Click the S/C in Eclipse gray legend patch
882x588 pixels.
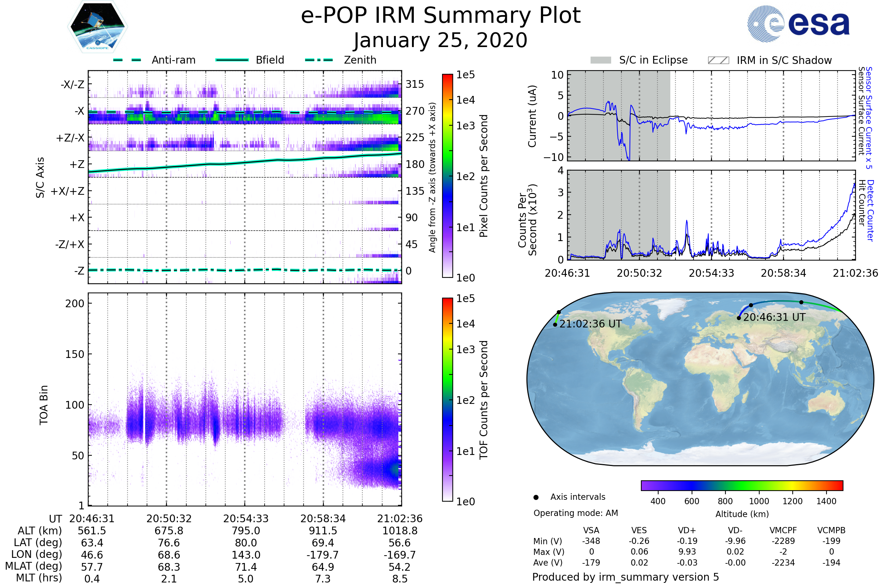coord(600,60)
